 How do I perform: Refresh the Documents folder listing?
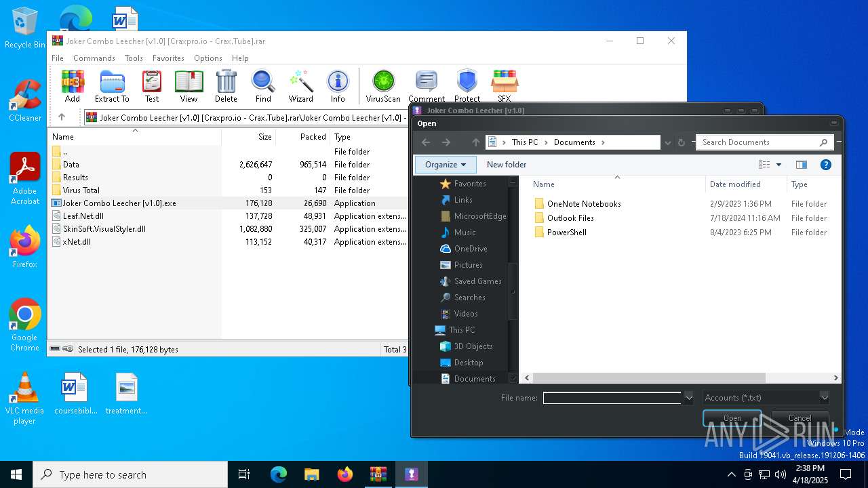pos(682,142)
